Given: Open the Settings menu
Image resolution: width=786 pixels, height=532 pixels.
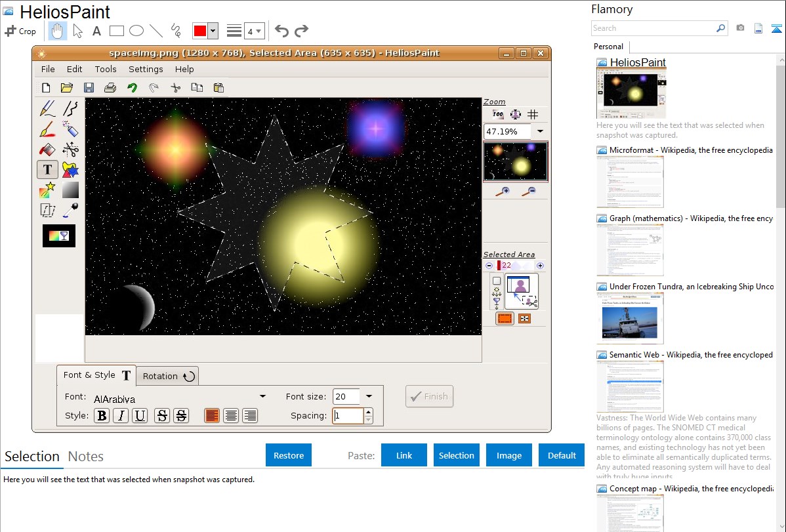Looking at the screenshot, I should pos(146,69).
